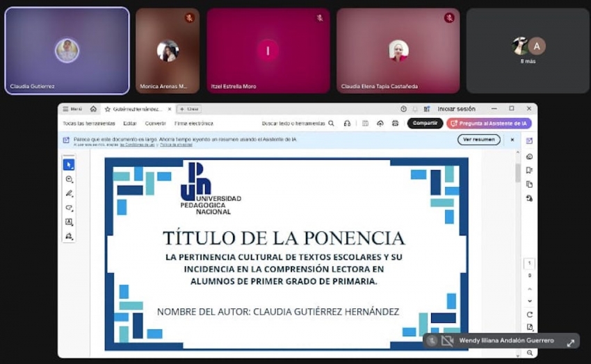Click muted mic icon on Monica Arenas tile
591x364 pixels.
189,17
